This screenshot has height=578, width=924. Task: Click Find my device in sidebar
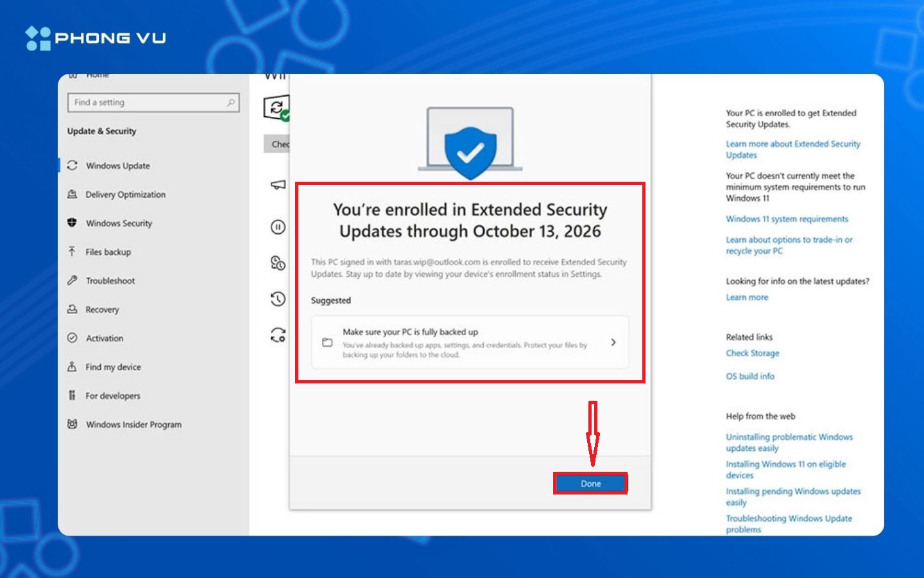(x=114, y=367)
